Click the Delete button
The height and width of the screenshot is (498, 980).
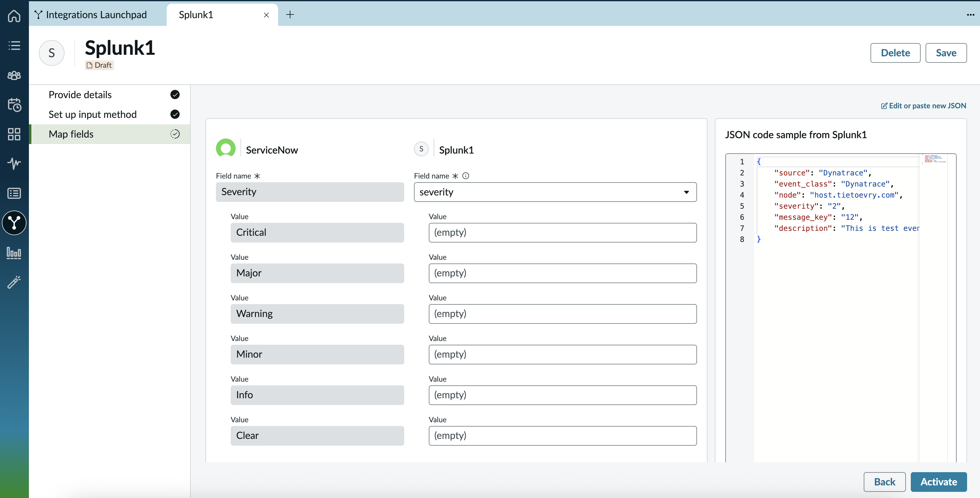(x=895, y=53)
